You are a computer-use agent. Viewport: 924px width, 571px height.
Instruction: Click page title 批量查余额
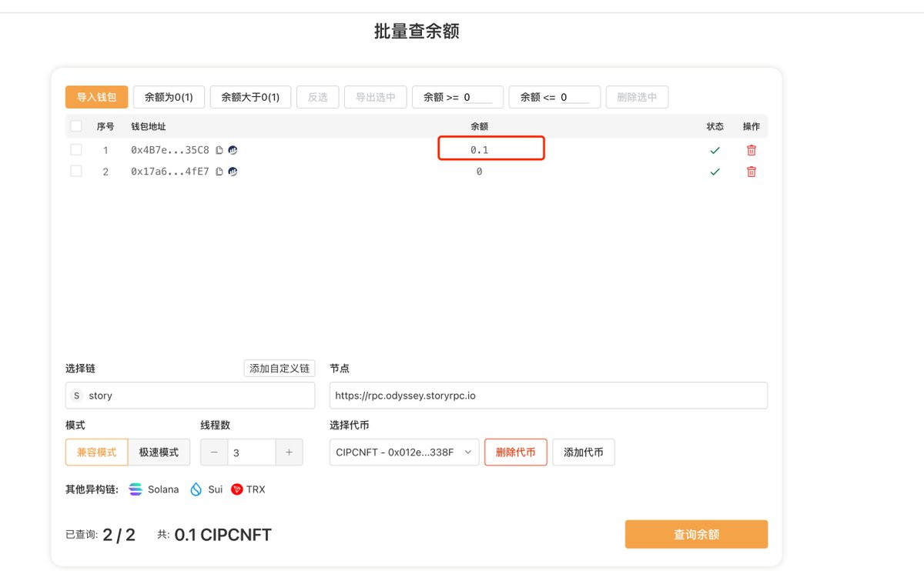pyautogui.click(x=417, y=32)
